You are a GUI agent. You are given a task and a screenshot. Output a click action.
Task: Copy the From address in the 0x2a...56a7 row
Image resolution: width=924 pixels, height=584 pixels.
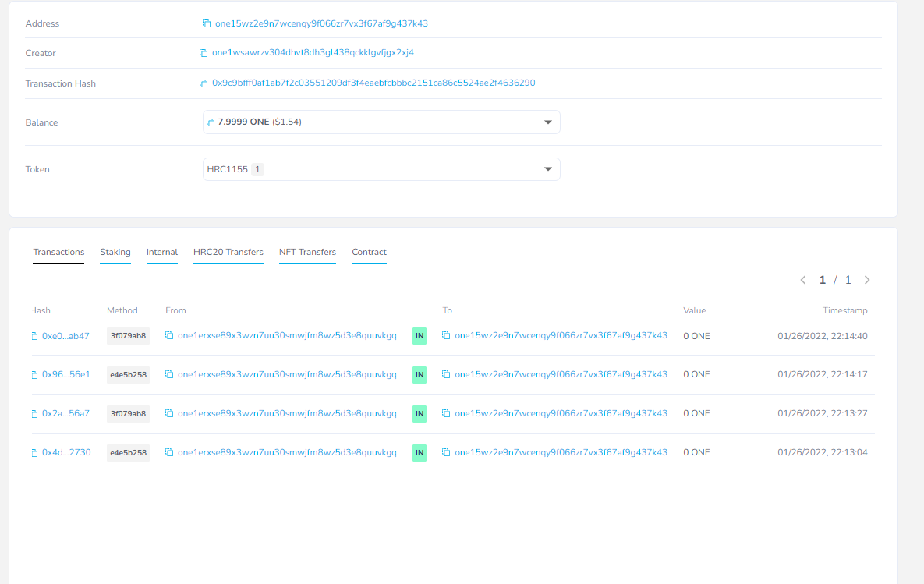169,413
